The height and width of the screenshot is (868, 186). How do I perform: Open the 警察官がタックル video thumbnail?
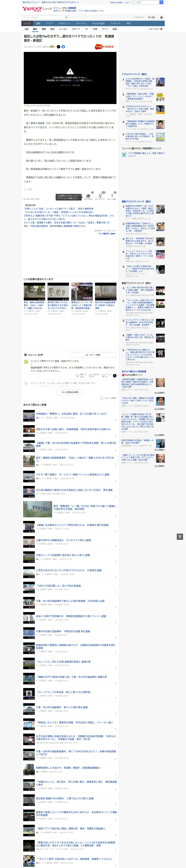click(x=82, y=292)
